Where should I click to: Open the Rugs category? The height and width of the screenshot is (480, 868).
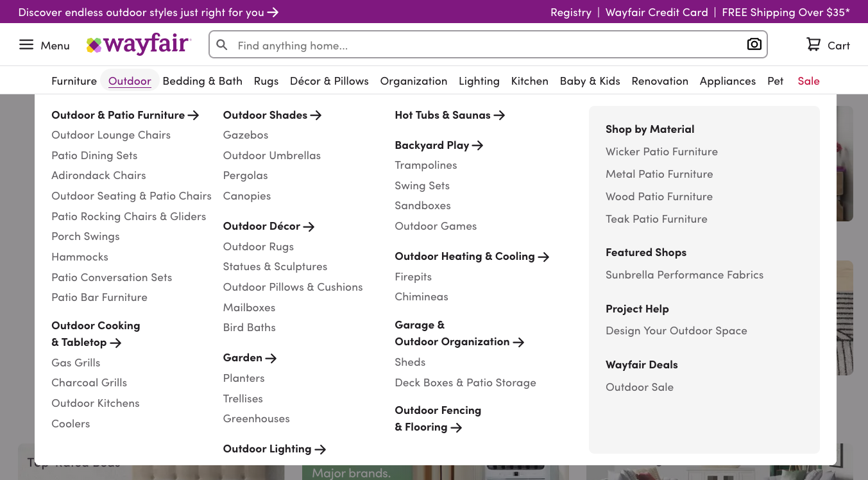click(266, 81)
